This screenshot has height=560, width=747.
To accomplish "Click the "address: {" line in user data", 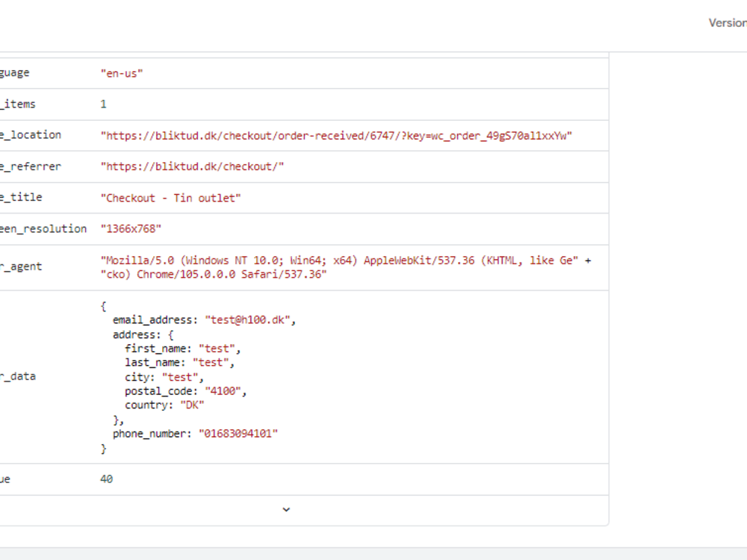I will point(143,335).
